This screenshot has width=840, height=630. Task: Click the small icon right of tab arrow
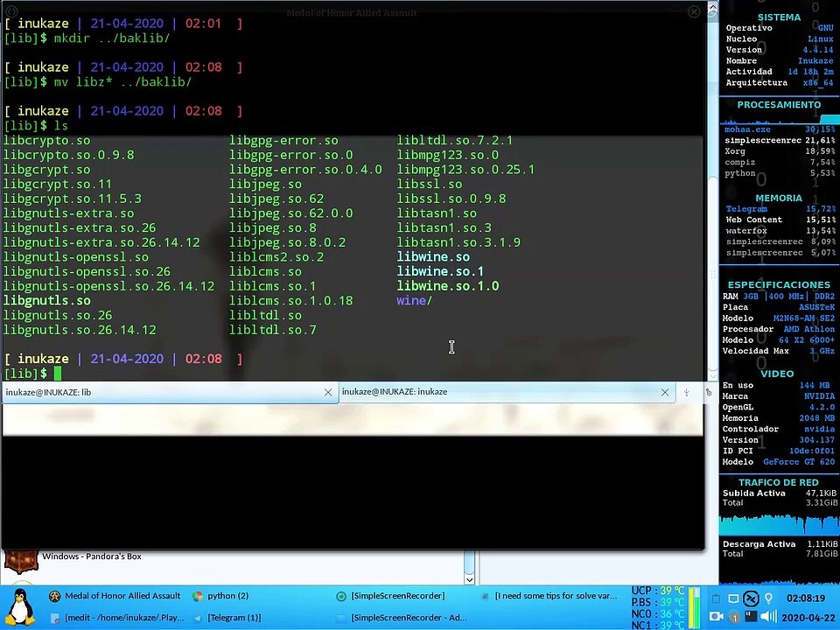(x=708, y=393)
